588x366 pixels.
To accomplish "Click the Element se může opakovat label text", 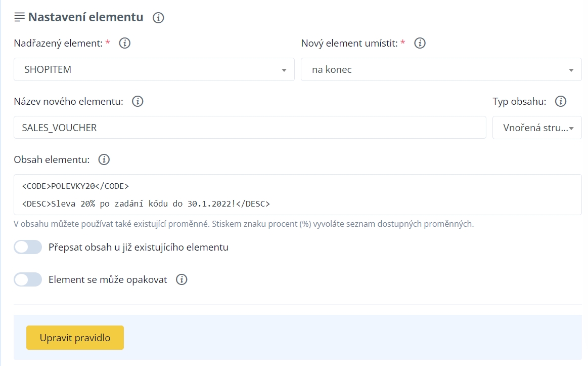I will (x=108, y=279).
